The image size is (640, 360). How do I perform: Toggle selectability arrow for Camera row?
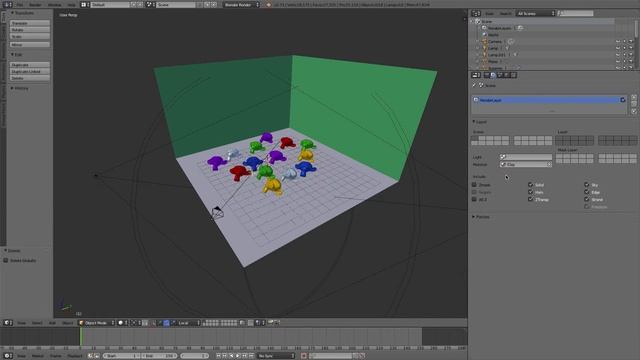click(x=624, y=42)
